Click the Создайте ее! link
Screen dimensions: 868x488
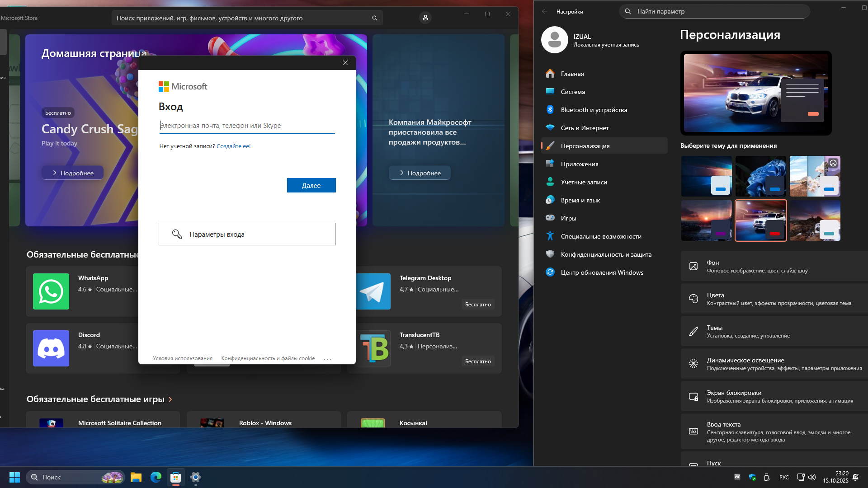[233, 146]
